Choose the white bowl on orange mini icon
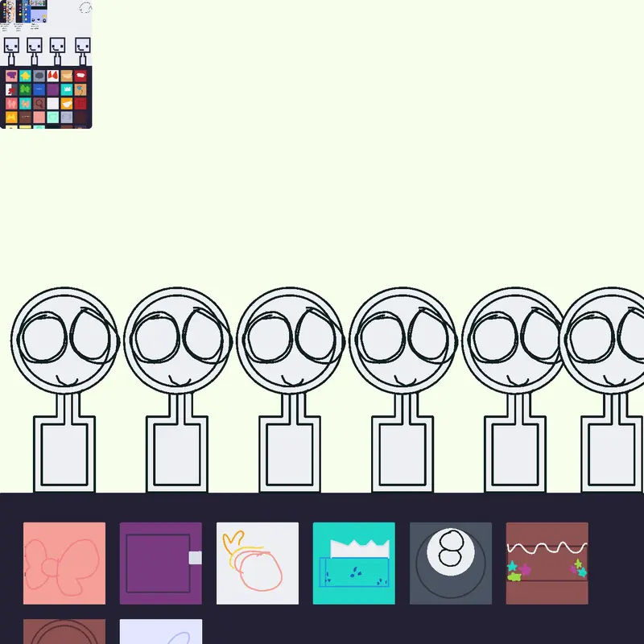 point(67,104)
